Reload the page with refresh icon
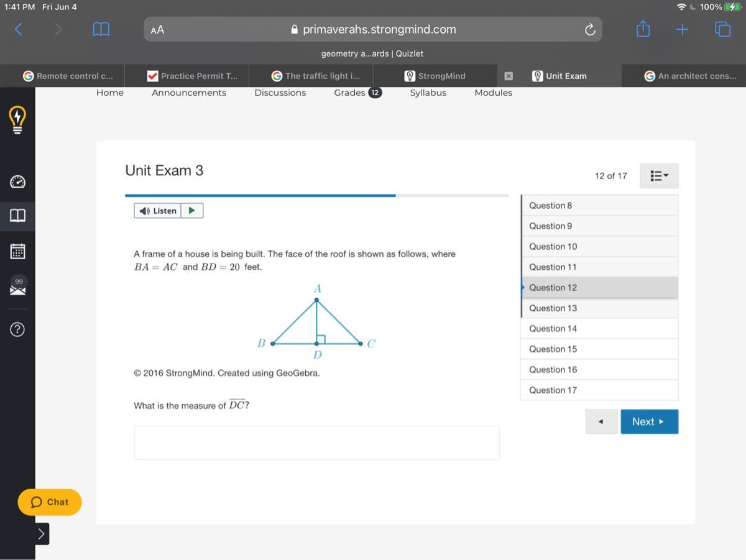 coord(590,29)
